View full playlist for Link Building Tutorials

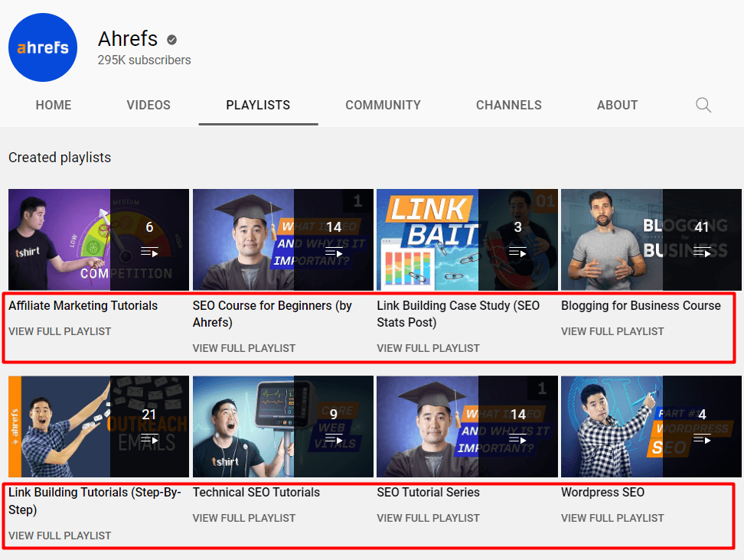tap(60, 536)
